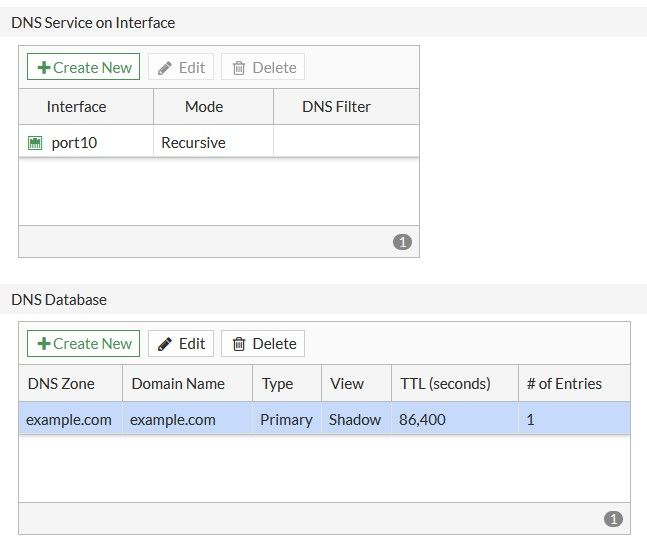Click the port10 interface icon

[35, 143]
